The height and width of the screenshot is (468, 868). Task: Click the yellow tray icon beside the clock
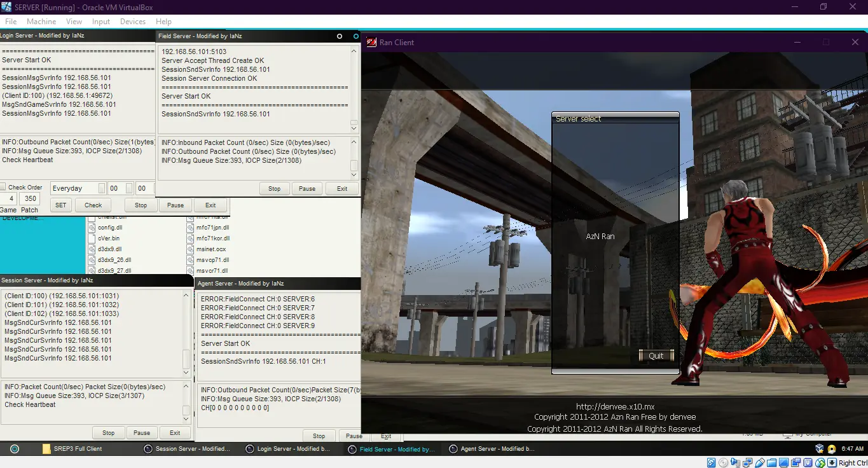[831, 449]
